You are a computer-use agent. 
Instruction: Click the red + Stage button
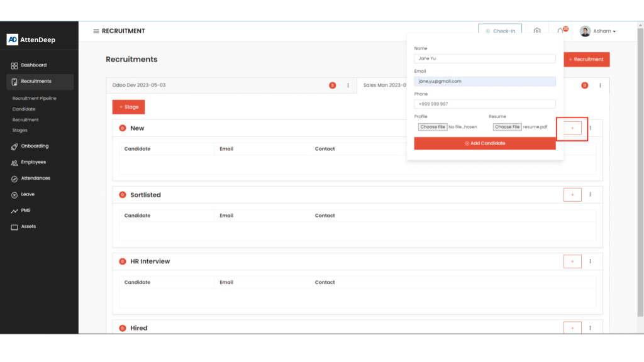coord(129,107)
